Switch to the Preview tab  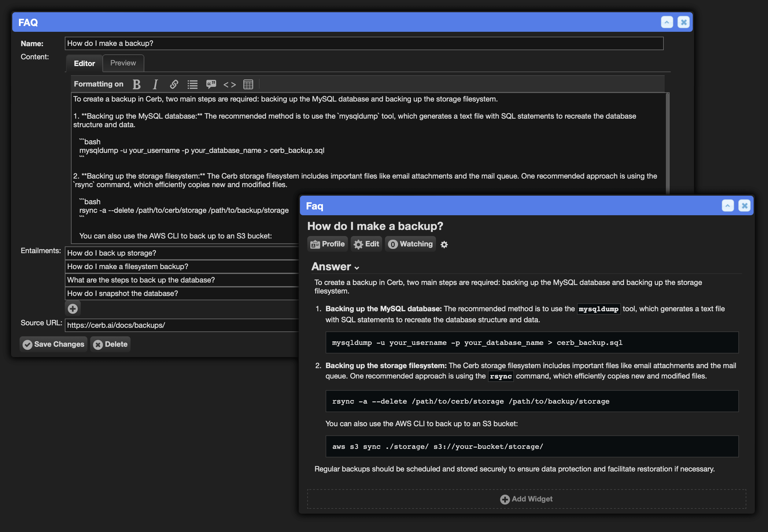click(123, 63)
